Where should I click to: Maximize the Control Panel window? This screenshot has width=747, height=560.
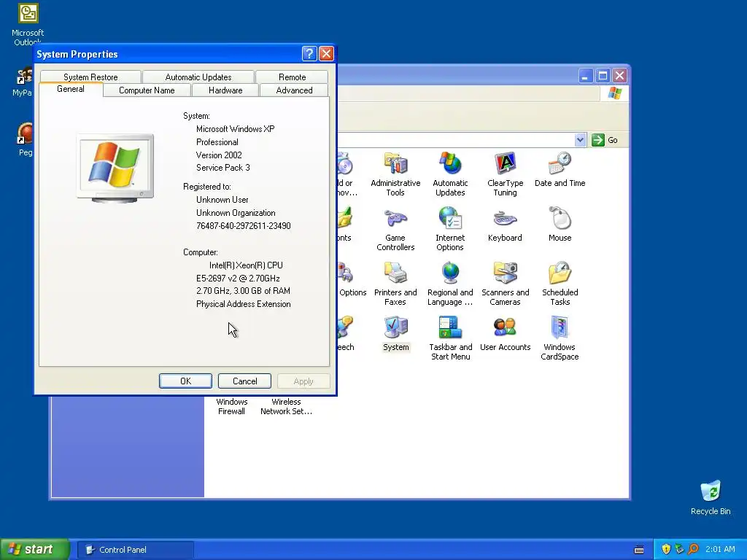click(x=603, y=75)
